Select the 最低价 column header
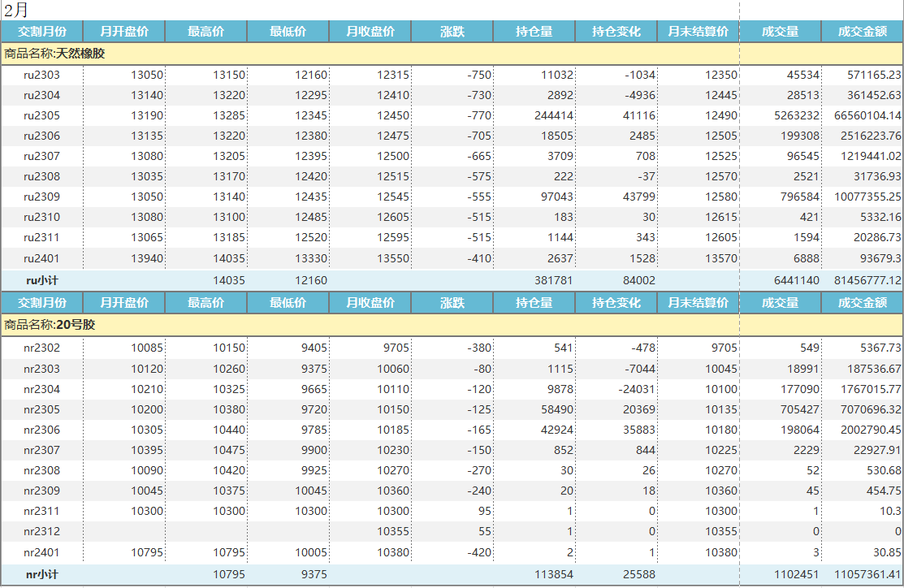904x588 pixels. [288, 31]
